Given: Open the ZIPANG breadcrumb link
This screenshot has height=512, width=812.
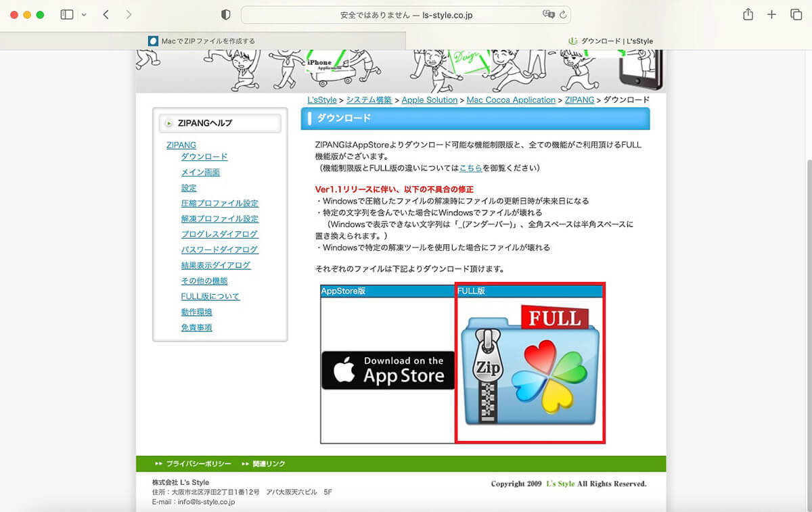Looking at the screenshot, I should [x=579, y=100].
